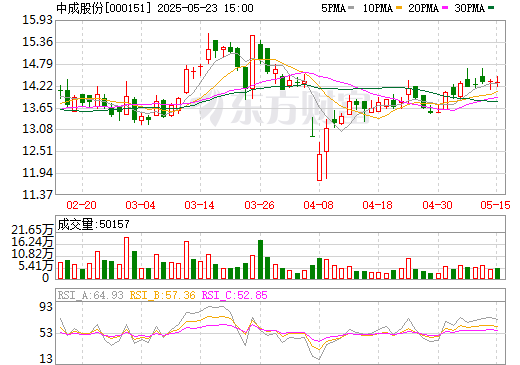Click the RSI_C:52.85 indicator label
This screenshot has width=520, height=365.
[x=235, y=295]
